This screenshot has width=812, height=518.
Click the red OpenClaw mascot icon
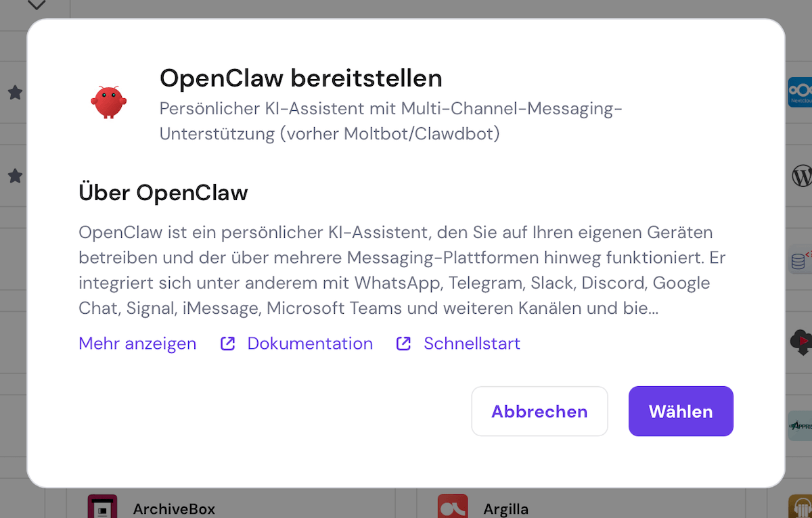click(110, 103)
